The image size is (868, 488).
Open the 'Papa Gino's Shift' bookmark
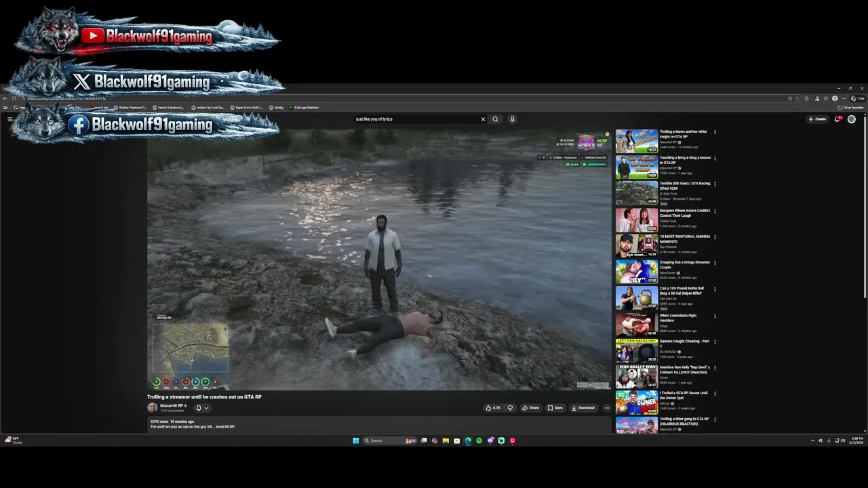click(248, 108)
